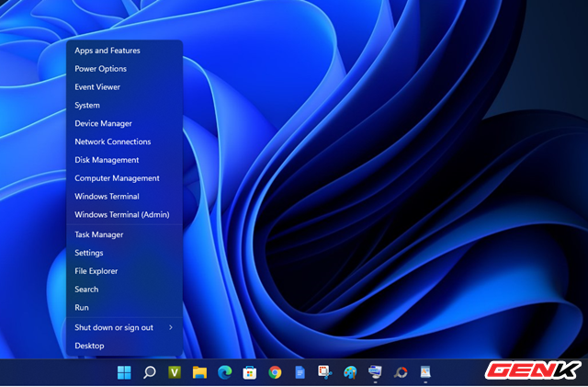Open taskbar search magnifier icon
The width and height of the screenshot is (588, 387).
(x=149, y=372)
